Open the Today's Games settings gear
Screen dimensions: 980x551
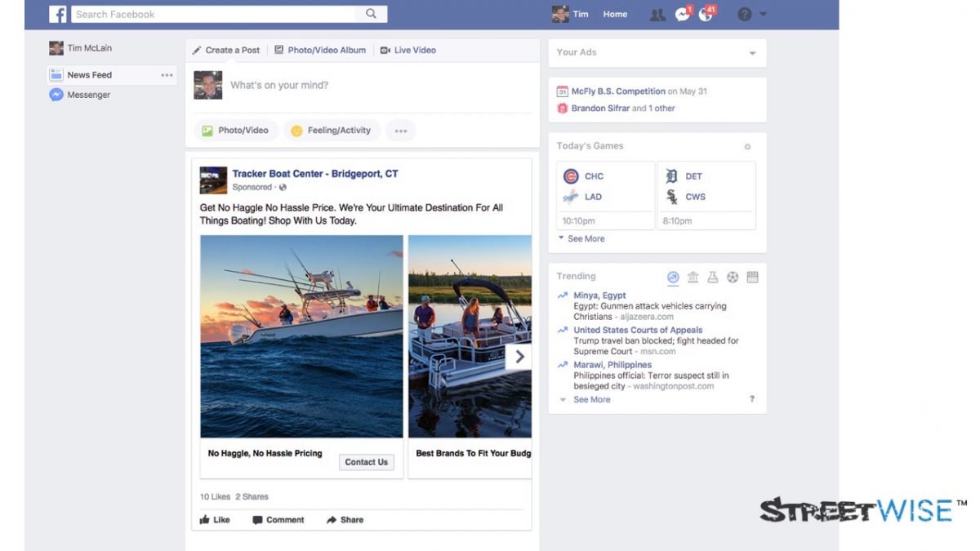pyautogui.click(x=747, y=147)
